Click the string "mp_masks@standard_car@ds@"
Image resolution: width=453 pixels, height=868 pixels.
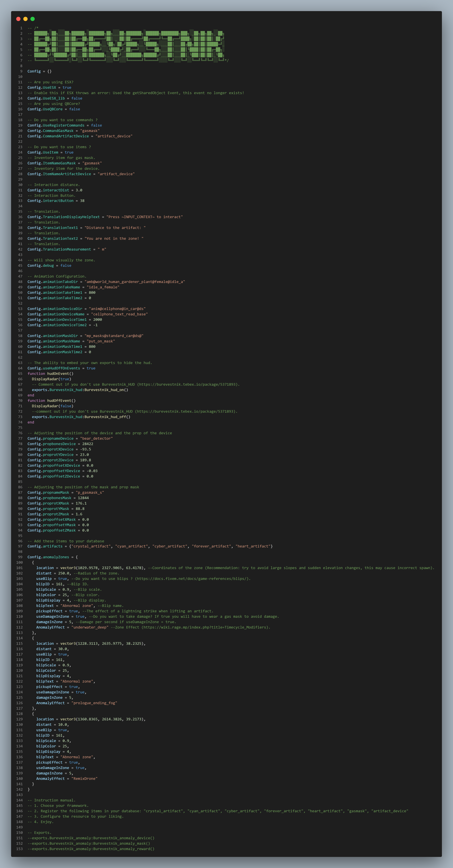click(114, 336)
